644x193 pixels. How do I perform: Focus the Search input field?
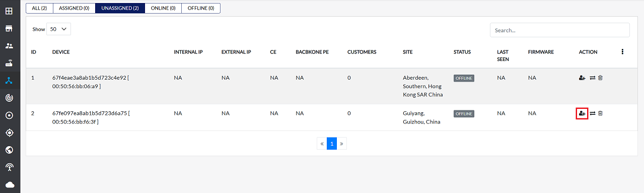tap(559, 30)
